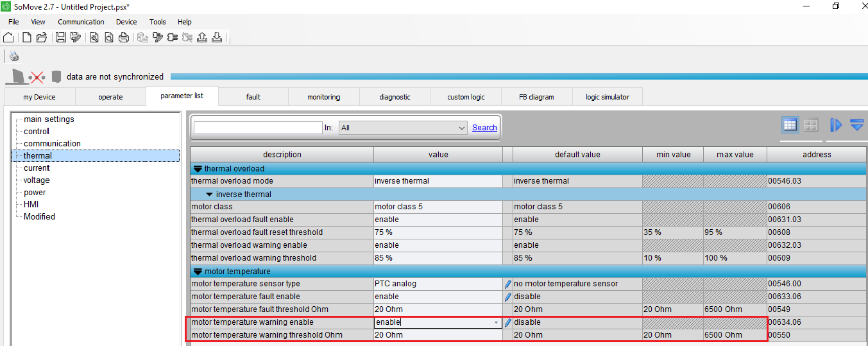The width and height of the screenshot is (868, 346).
Task: Click the printer icon in the top toolbar
Action: click(123, 37)
